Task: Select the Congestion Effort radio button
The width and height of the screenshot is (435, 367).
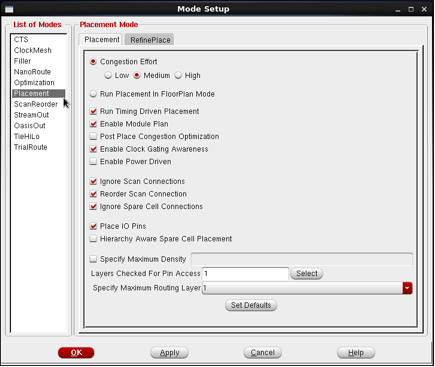Action: click(x=93, y=62)
